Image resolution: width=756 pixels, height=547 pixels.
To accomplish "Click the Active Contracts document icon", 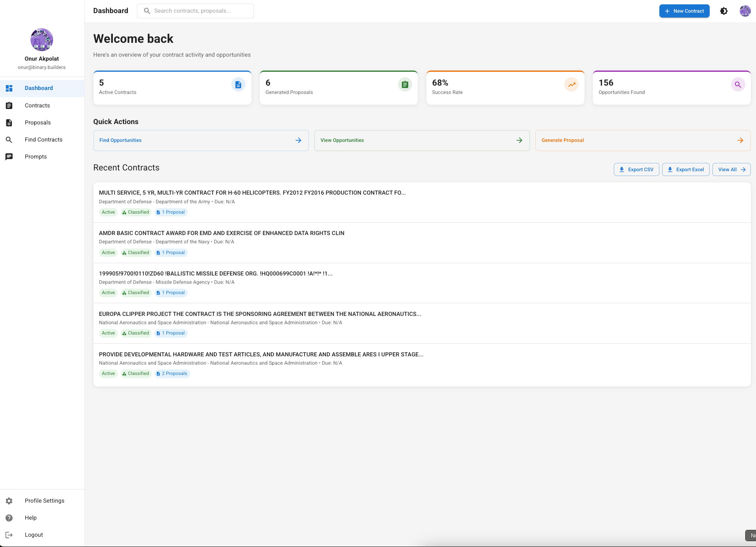I will click(x=238, y=84).
